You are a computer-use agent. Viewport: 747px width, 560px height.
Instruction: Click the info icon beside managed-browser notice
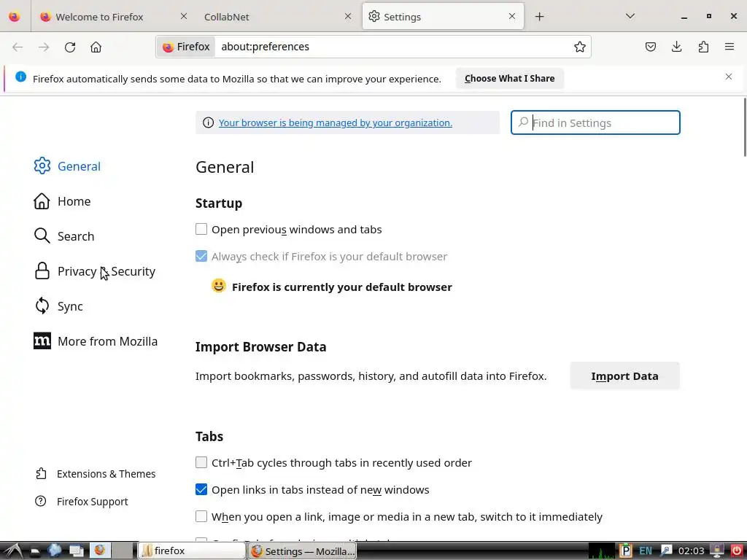pyautogui.click(x=208, y=122)
